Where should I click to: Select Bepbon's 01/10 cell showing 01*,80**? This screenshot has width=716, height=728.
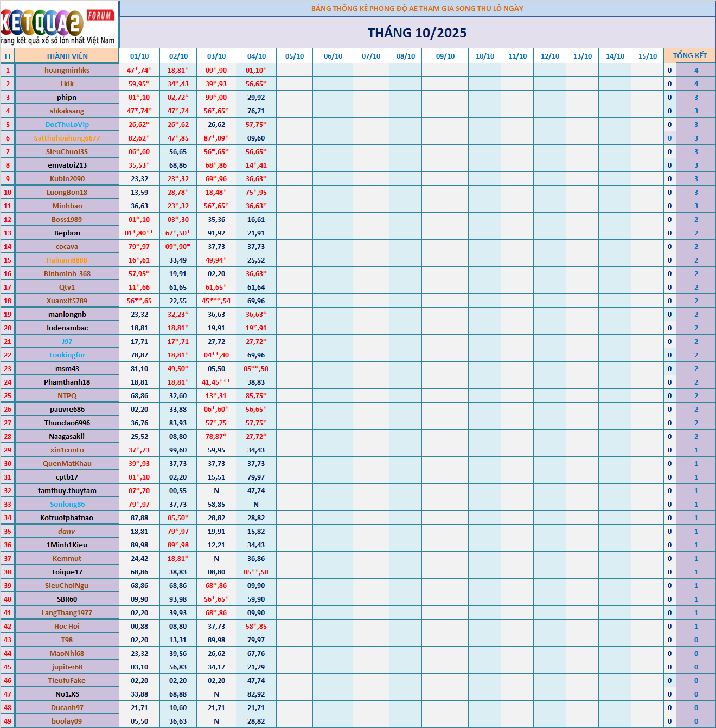click(x=139, y=233)
